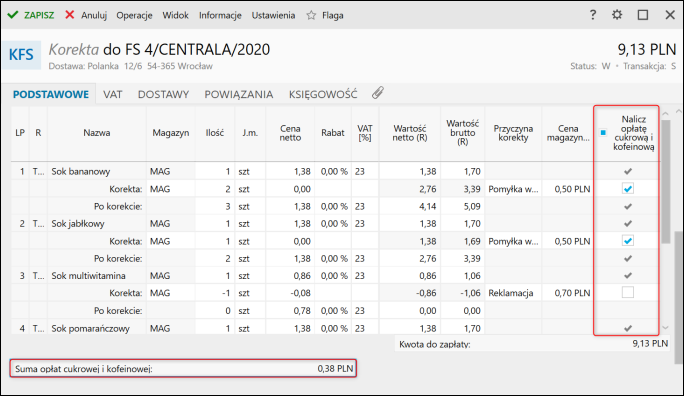Click the Ilość column header
The width and height of the screenshot is (684, 396).
(x=215, y=133)
